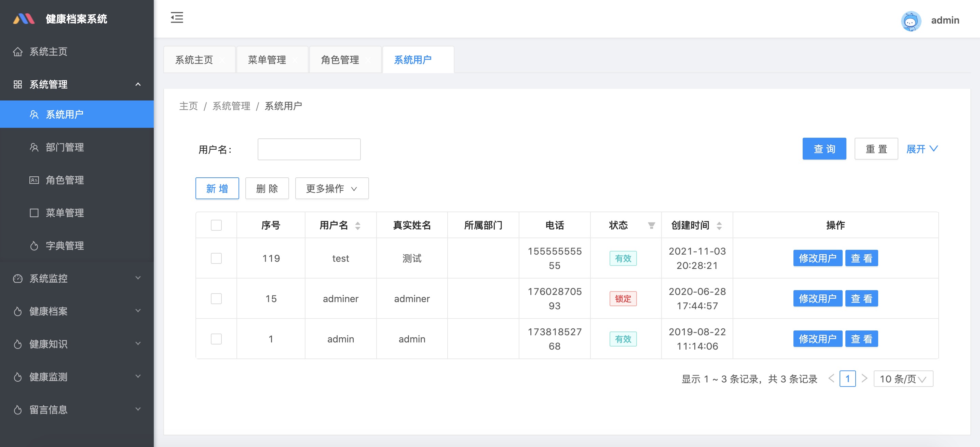
Task: Click the 菜单管理 square sidebar icon
Action: tap(34, 213)
